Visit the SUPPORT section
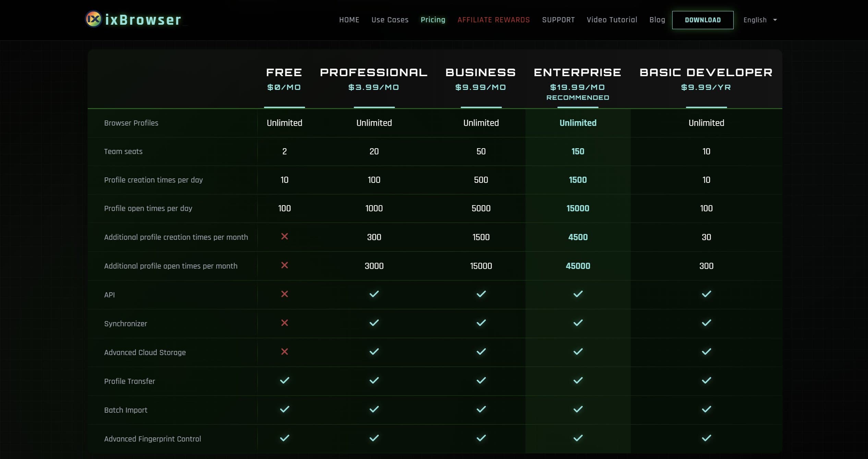This screenshot has height=459, width=868. click(x=558, y=20)
